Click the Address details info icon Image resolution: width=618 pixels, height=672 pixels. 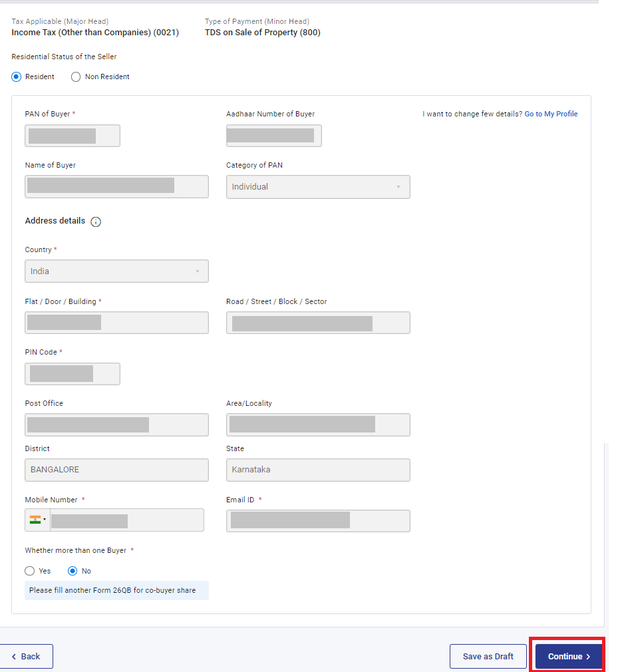click(96, 222)
